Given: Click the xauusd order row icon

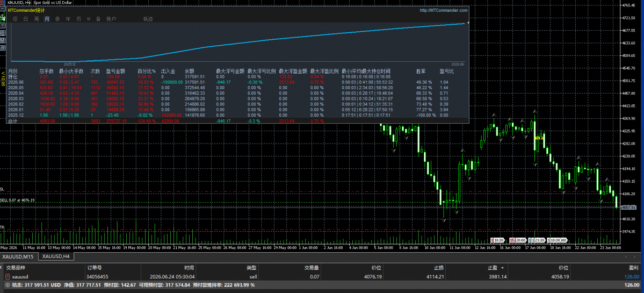Looking at the screenshot, I should pos(6,276).
